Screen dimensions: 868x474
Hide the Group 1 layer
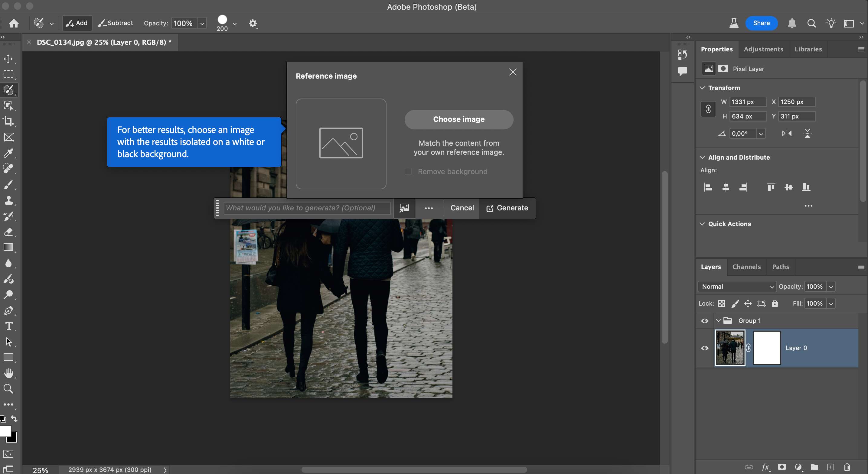[x=705, y=321]
